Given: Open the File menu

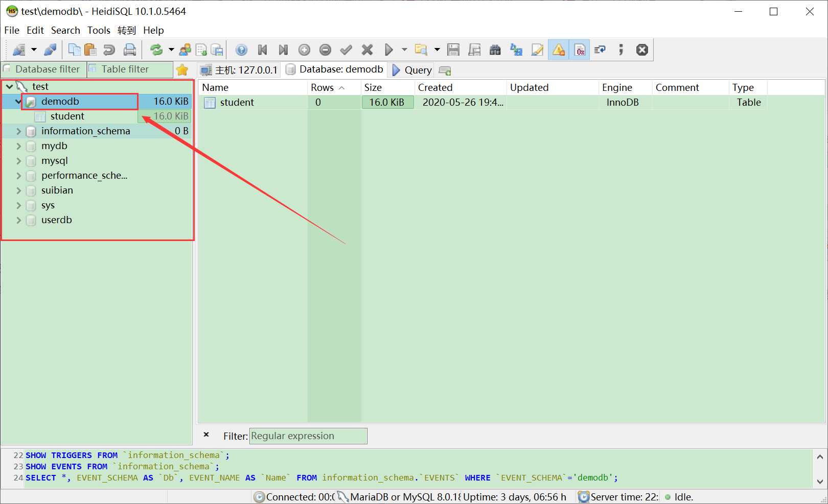Looking at the screenshot, I should point(12,30).
